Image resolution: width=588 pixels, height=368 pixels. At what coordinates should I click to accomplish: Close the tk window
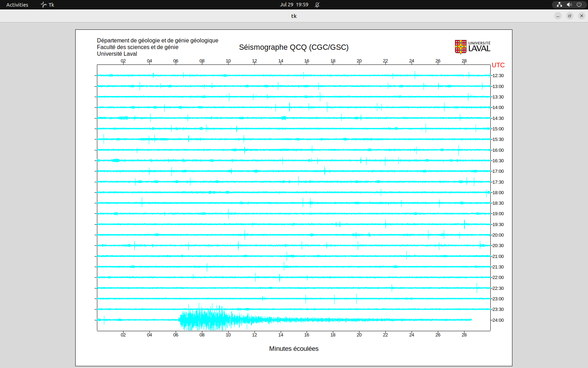click(x=582, y=16)
